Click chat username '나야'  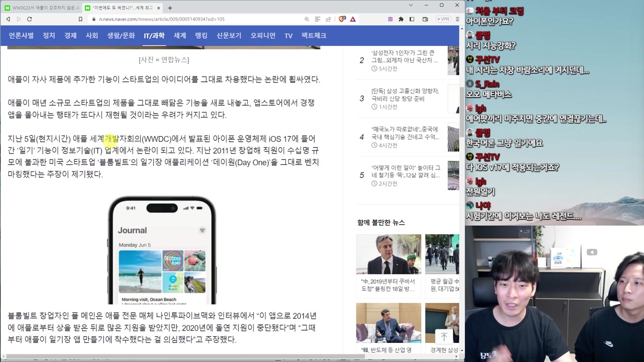point(483,206)
